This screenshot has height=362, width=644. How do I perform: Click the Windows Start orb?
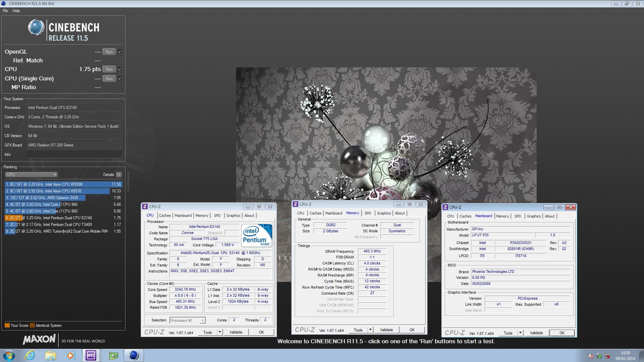click(9, 355)
